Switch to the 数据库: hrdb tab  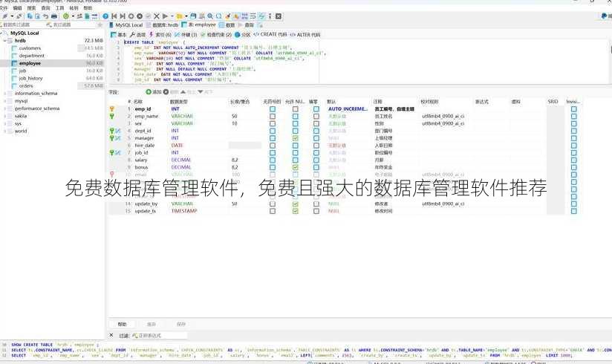click(x=163, y=25)
